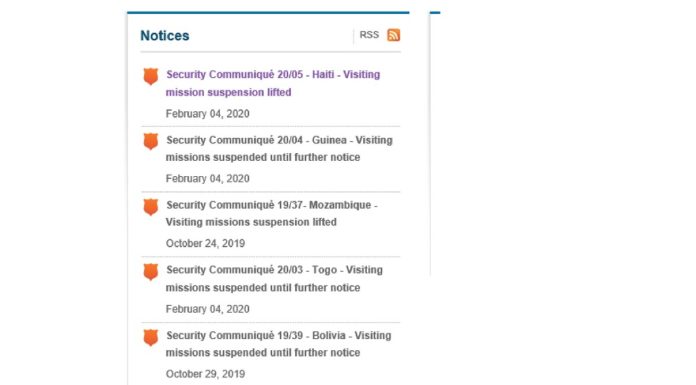Open Security Communiqué 20/05 Haiti link

(x=273, y=83)
